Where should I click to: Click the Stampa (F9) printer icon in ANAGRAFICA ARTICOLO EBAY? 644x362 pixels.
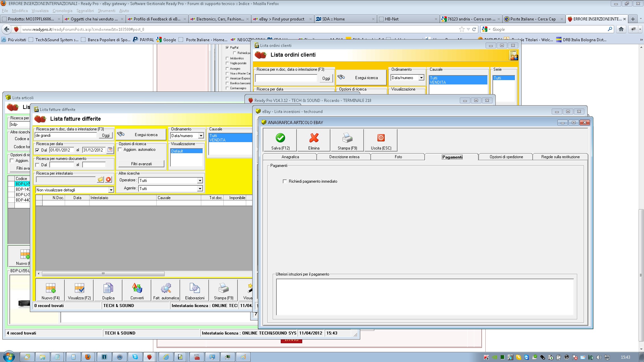(347, 138)
